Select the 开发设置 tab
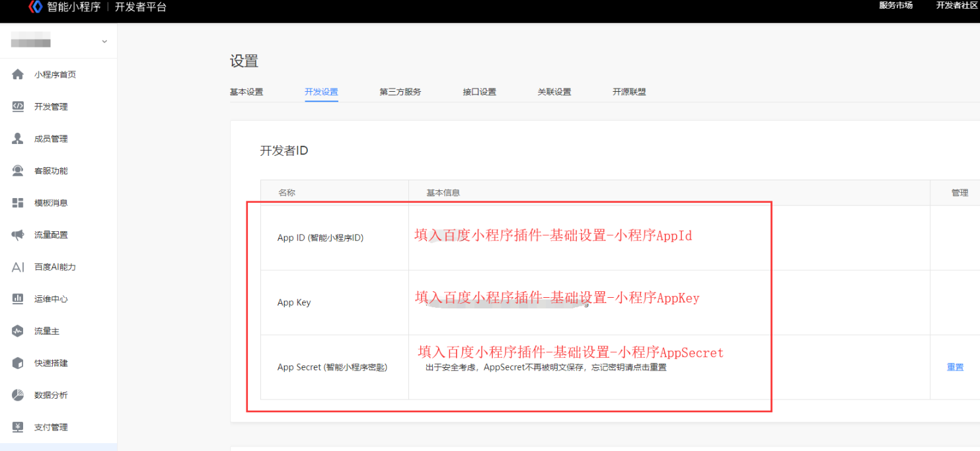 pyautogui.click(x=321, y=92)
